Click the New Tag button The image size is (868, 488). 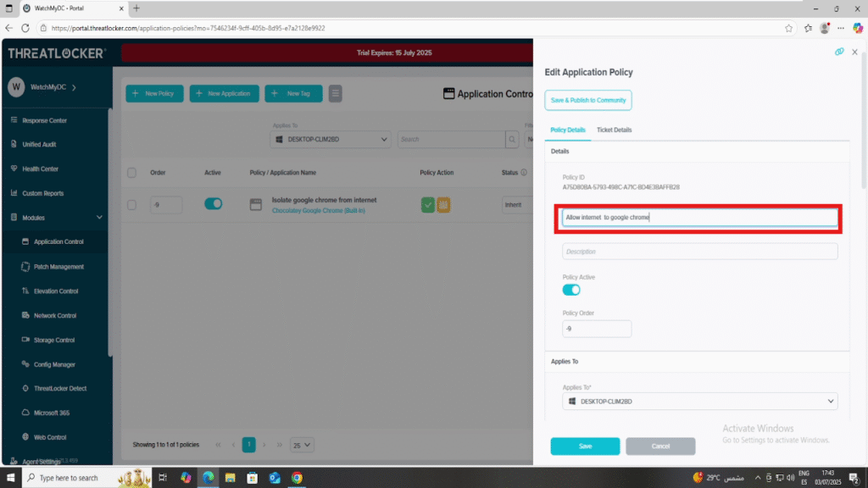tap(293, 93)
